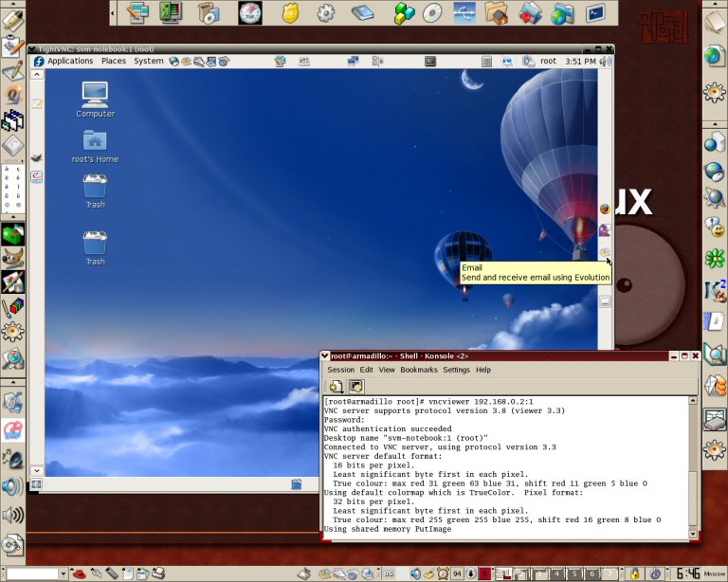Click the volume speaker in GNOME panel
The height and width of the screenshot is (582, 728).
[x=605, y=62]
